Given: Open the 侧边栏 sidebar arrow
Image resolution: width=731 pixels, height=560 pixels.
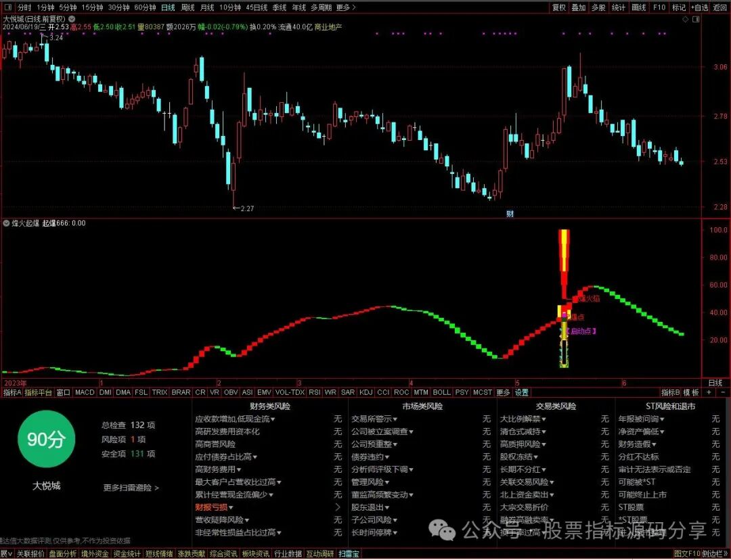Looking at the screenshot, I should click(716, 554).
